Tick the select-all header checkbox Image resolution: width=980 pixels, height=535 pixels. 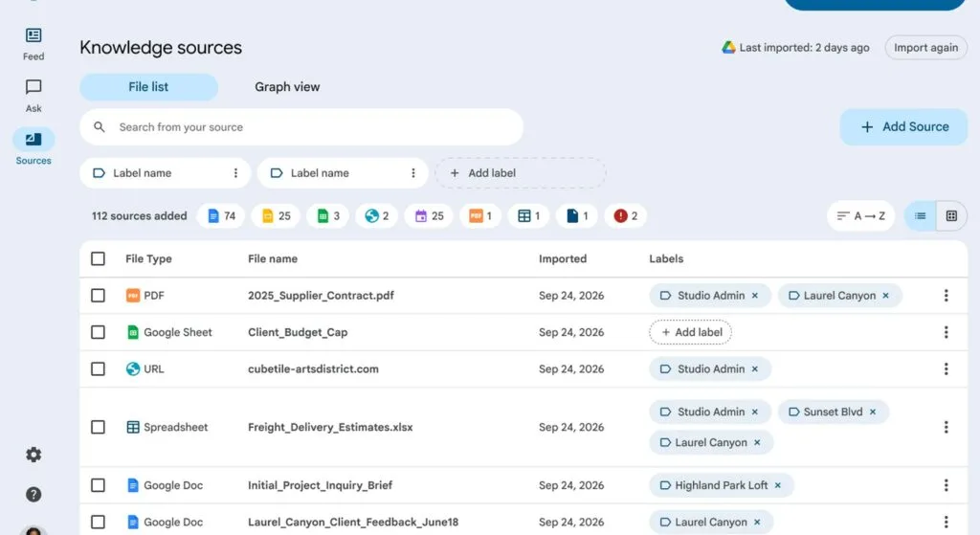tap(99, 258)
